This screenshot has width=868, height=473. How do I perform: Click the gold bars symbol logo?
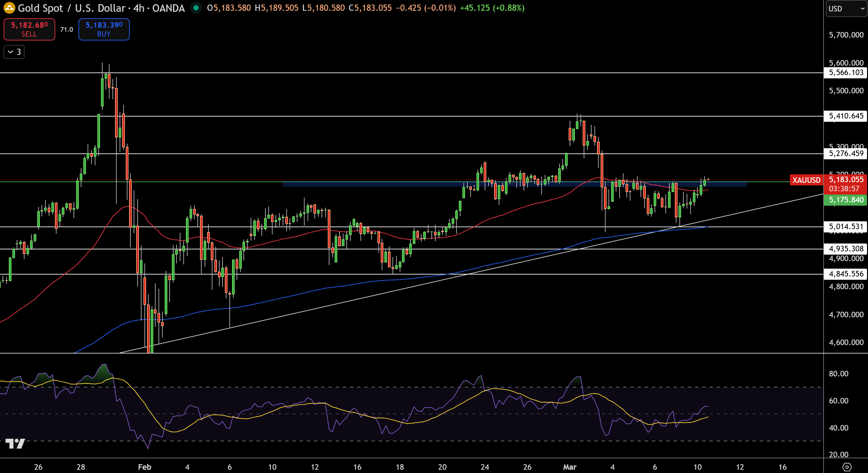[x=9, y=8]
